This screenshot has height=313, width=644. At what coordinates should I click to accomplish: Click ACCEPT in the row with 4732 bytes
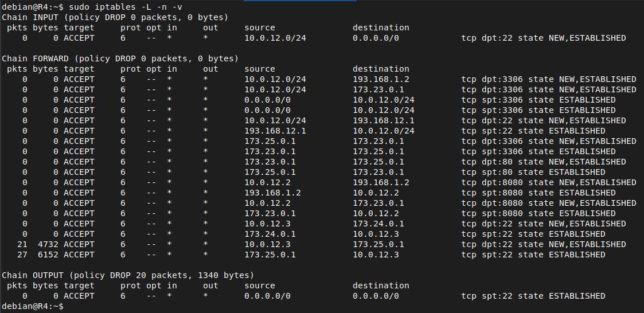pyautogui.click(x=79, y=244)
